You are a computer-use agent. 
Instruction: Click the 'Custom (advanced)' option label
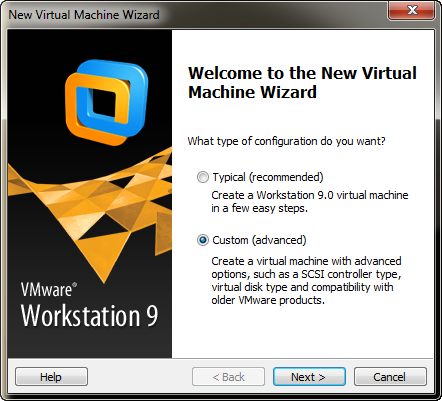[259, 240]
